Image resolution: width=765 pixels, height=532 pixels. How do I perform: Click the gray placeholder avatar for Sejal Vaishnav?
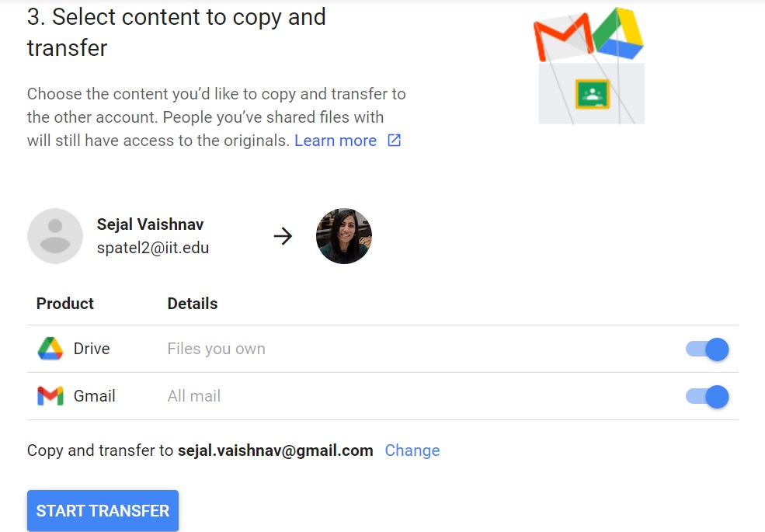[x=55, y=235]
